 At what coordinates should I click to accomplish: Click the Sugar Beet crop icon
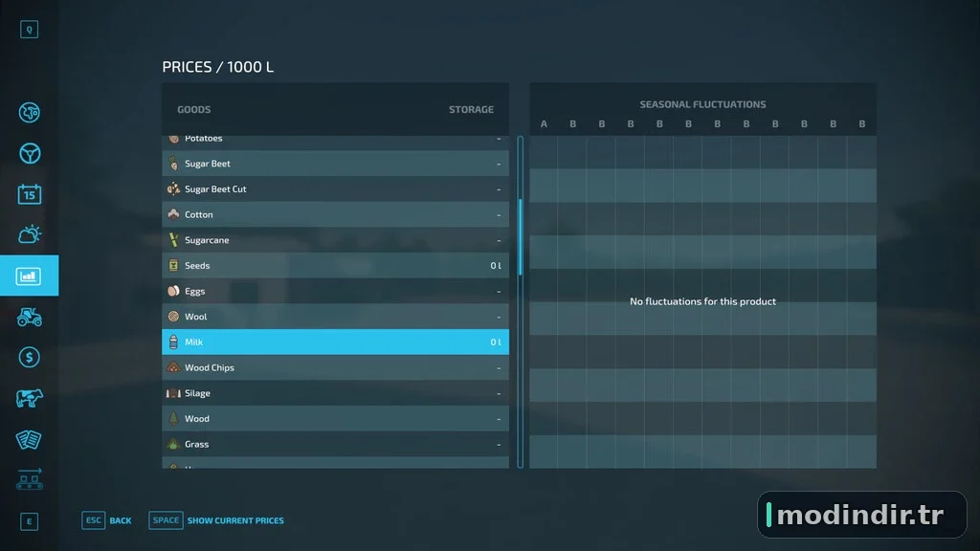click(174, 164)
